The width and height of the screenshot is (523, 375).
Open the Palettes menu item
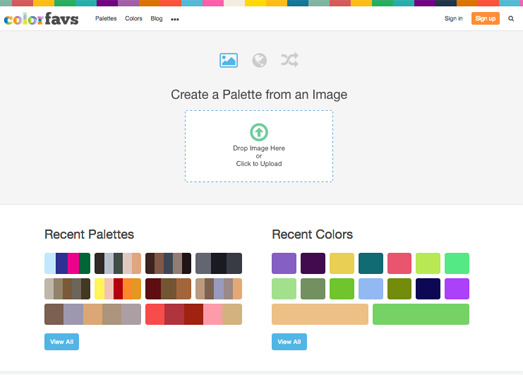(106, 19)
